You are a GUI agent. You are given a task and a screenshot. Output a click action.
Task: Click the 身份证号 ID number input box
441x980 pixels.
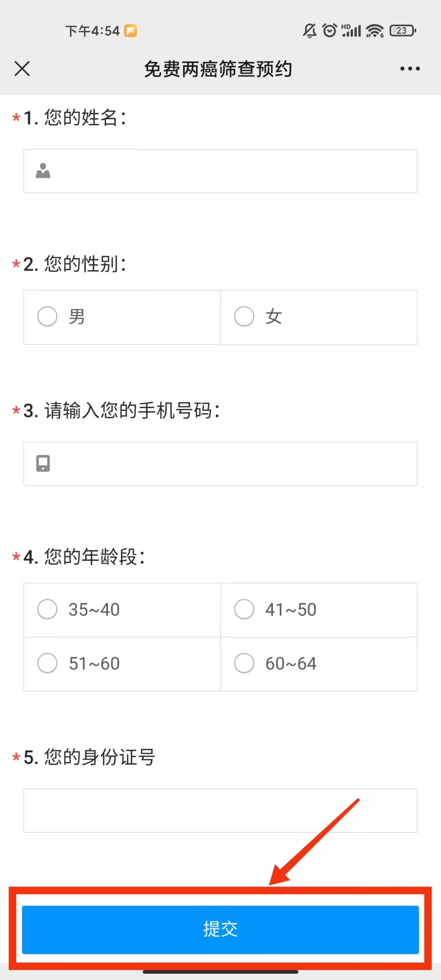tap(220, 810)
